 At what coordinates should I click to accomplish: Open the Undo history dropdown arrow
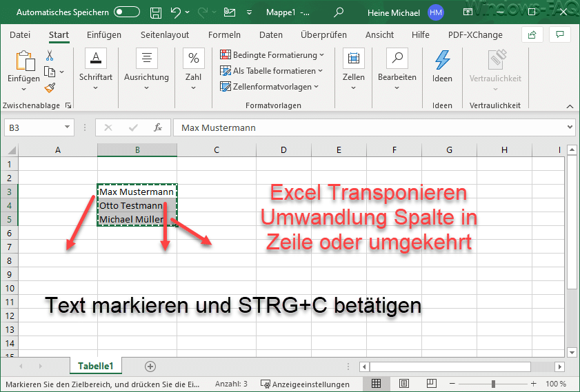pos(187,12)
